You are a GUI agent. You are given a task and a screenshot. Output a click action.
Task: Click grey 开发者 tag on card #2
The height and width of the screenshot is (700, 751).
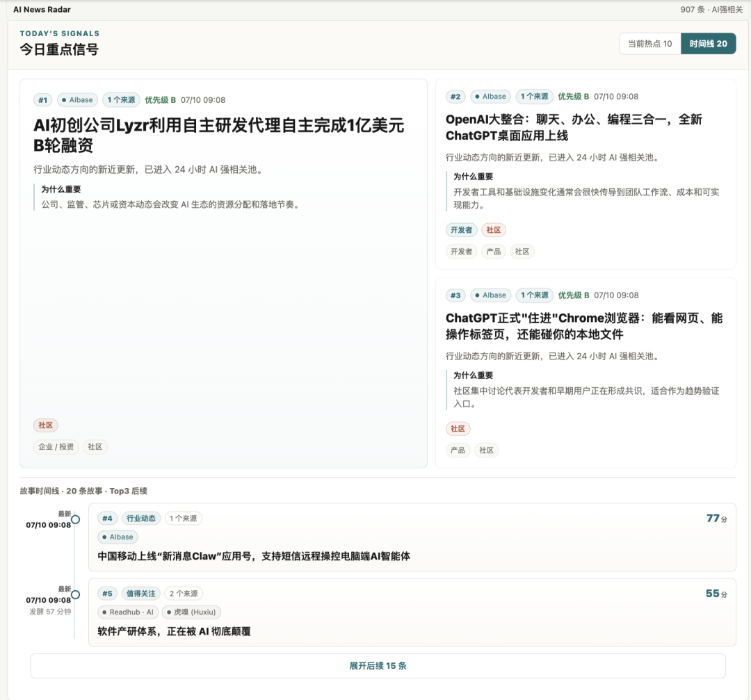(461, 252)
